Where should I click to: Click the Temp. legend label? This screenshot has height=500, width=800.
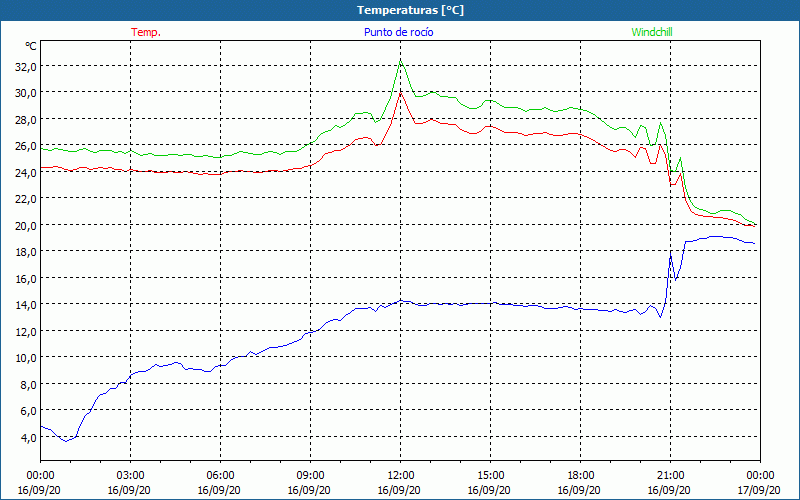[x=146, y=32]
